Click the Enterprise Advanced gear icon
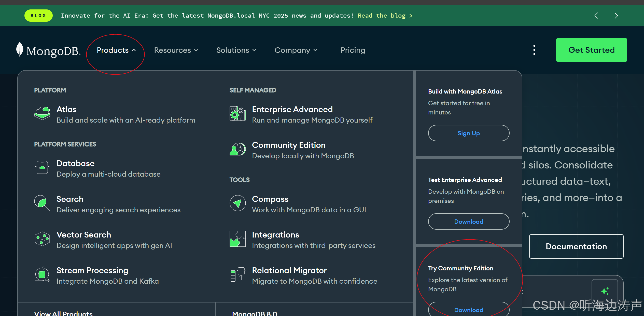 [237, 113]
